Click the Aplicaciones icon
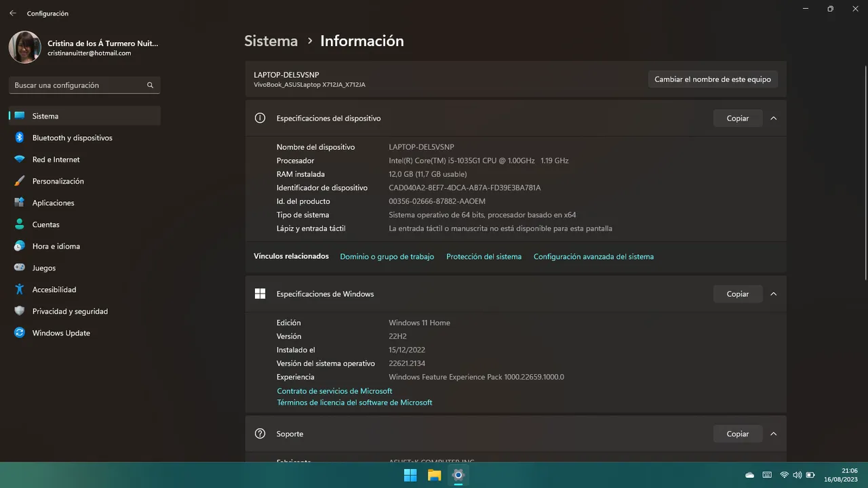The height and width of the screenshot is (488, 868). click(20, 203)
